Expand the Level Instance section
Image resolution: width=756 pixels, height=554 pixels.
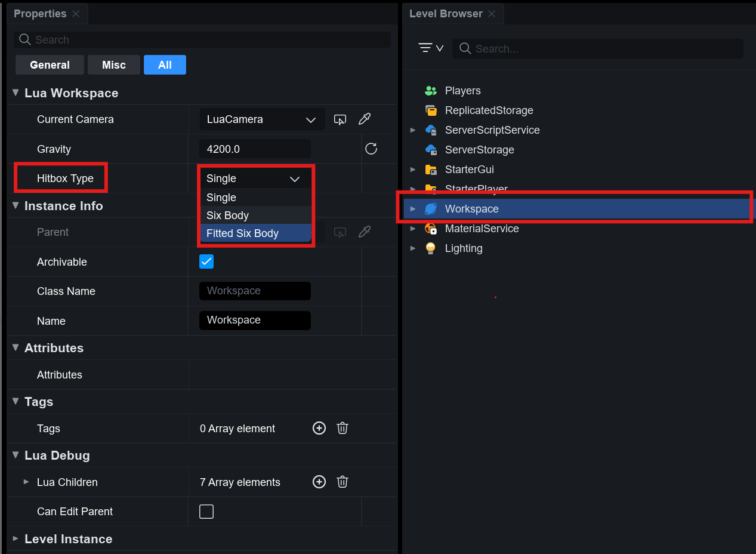[x=16, y=538]
